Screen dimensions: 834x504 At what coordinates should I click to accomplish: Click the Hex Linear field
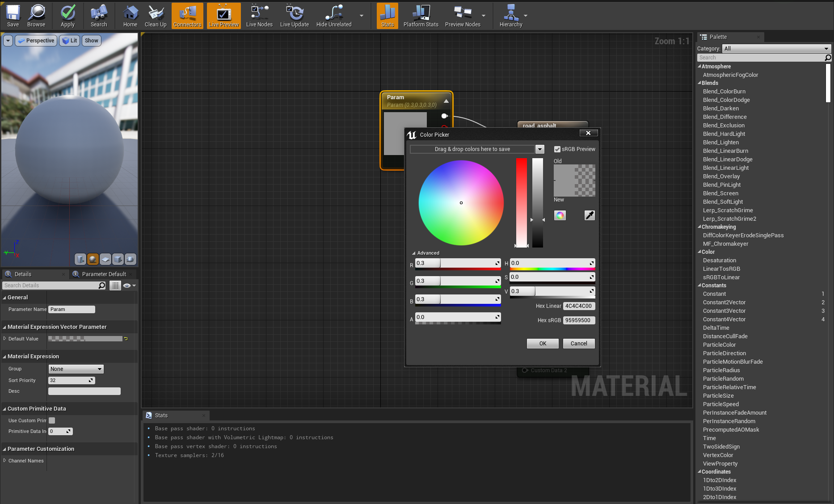579,306
